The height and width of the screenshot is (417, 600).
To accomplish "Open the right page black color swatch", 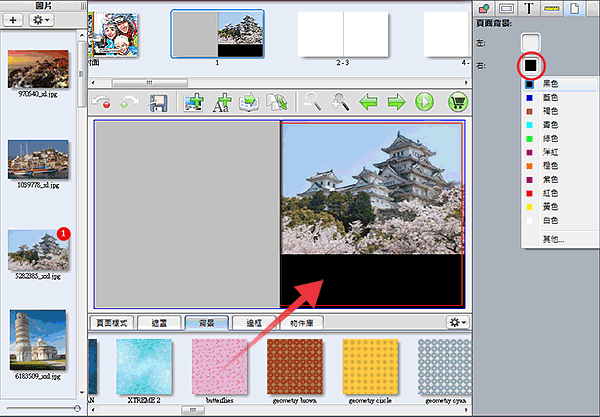I will point(531,65).
